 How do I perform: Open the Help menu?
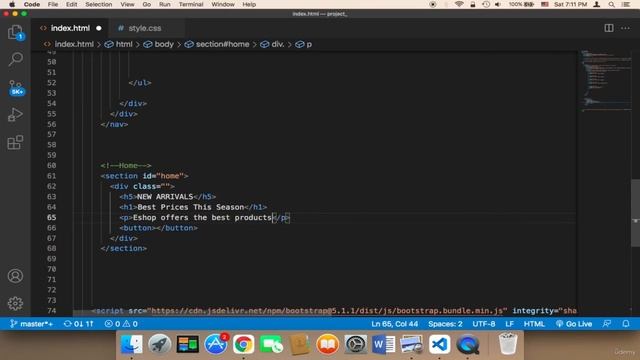click(x=249, y=4)
